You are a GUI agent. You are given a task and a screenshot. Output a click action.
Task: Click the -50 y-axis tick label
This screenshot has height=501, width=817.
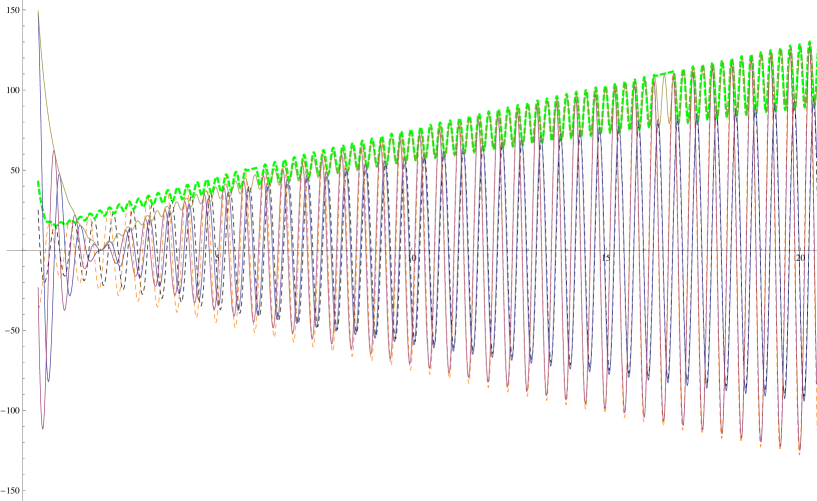pyautogui.click(x=10, y=330)
